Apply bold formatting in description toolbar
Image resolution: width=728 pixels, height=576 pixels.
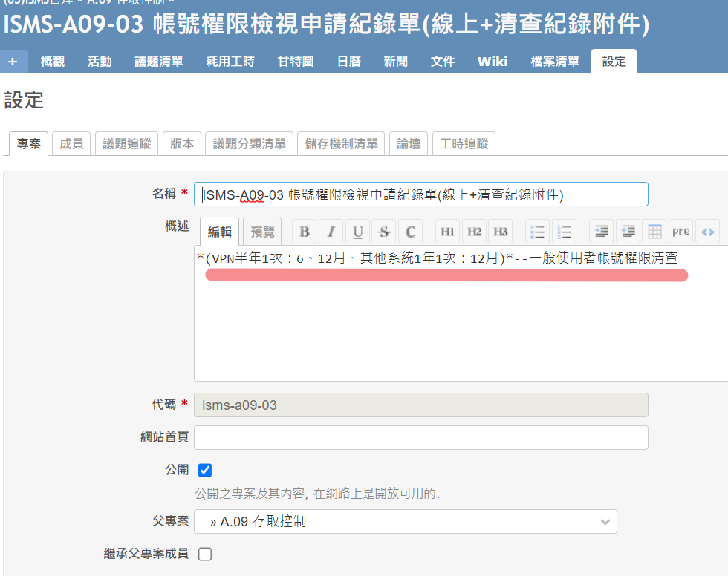pos(304,232)
